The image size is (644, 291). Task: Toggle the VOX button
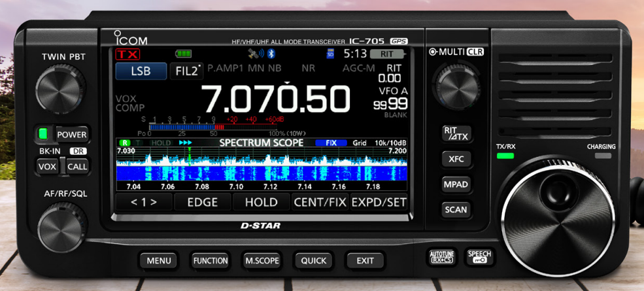coord(46,167)
